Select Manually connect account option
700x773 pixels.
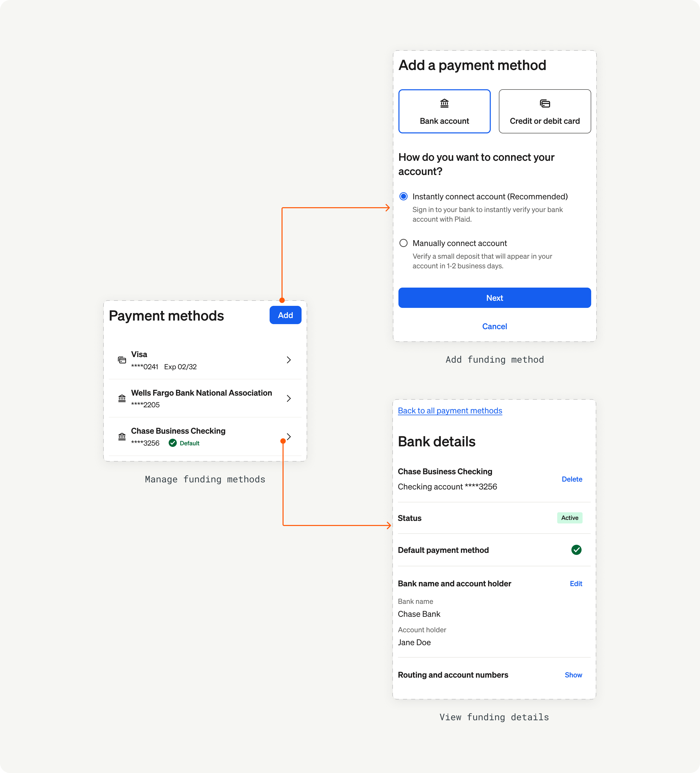click(403, 243)
